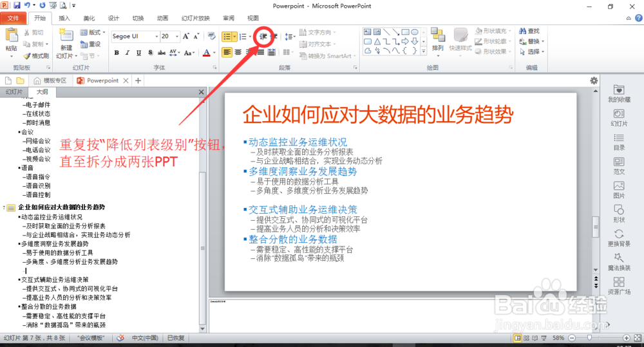Open the 幻灯片放映 Slide Show tab

[196, 18]
